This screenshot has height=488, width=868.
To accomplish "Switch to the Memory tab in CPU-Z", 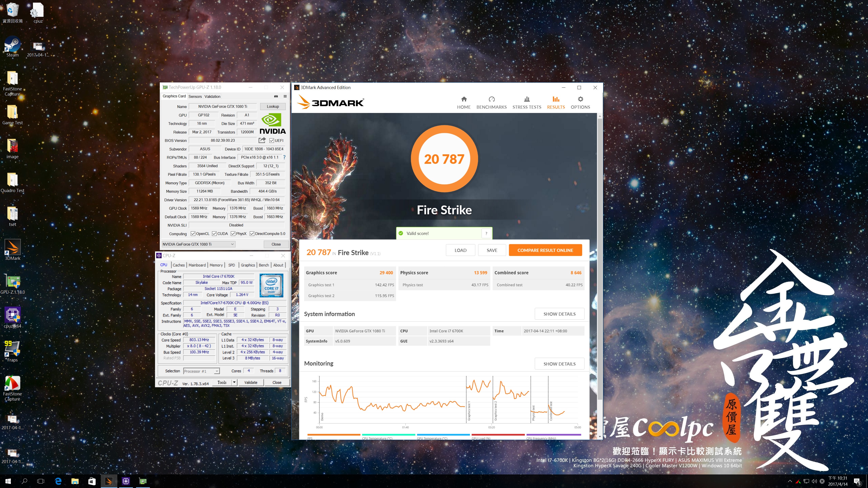I will pos(216,265).
